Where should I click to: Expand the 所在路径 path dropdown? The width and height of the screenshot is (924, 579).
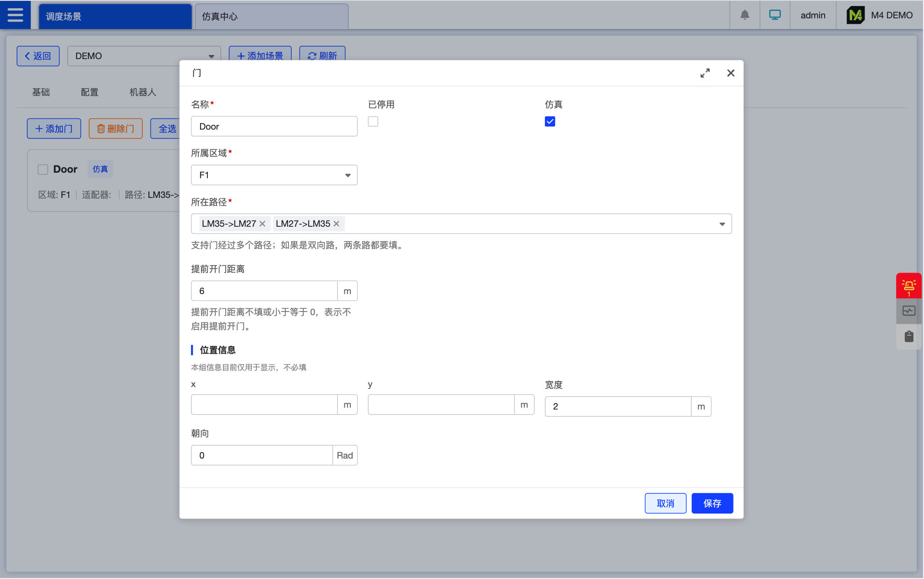[x=722, y=224]
